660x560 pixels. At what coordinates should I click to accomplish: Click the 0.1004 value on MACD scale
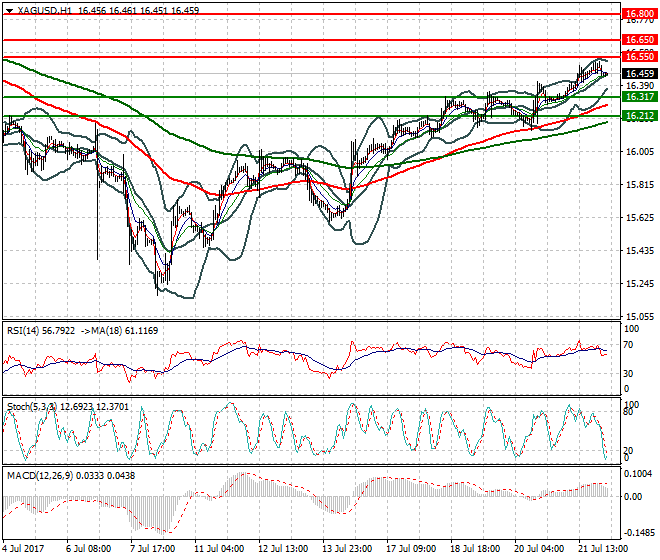tap(639, 474)
